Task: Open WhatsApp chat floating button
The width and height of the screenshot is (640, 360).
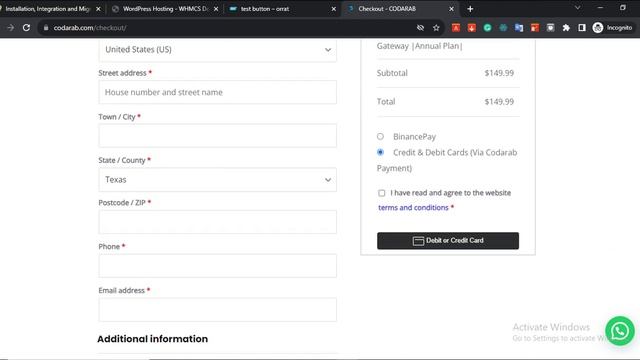Action: coord(620,331)
